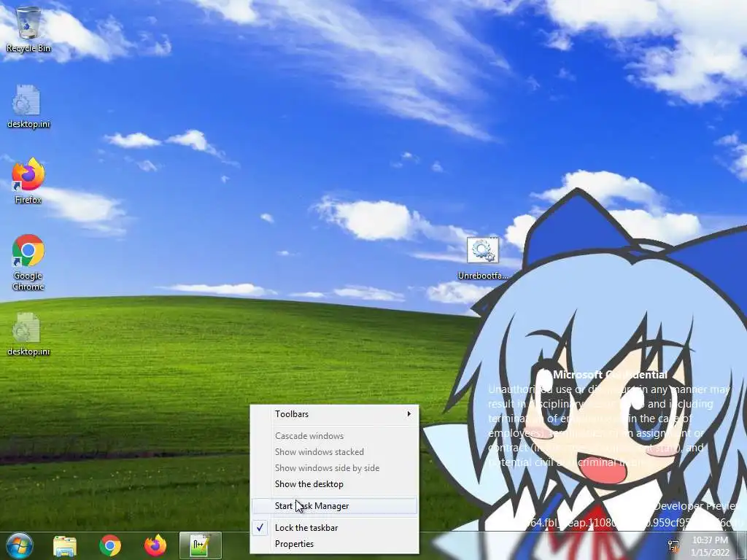Open the Windows Start orb
This screenshot has height=560, width=747.
pos(19,545)
